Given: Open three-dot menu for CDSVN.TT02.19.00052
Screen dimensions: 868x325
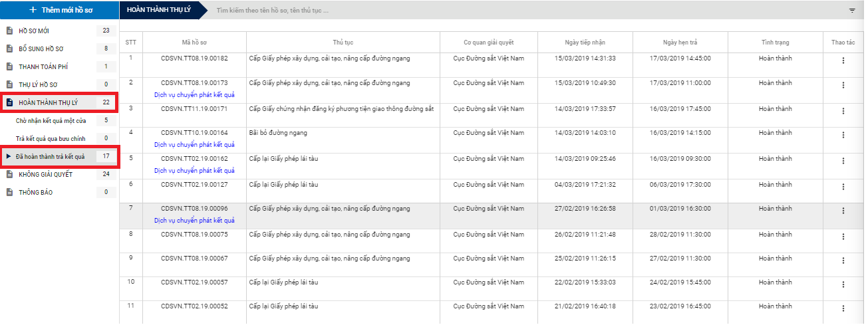Looking at the screenshot, I should [x=843, y=308].
